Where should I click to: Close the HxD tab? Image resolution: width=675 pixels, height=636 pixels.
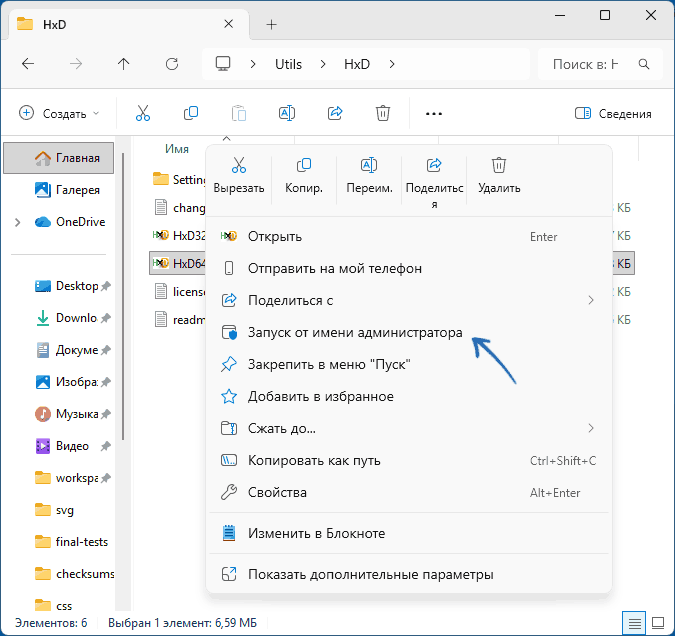229,24
